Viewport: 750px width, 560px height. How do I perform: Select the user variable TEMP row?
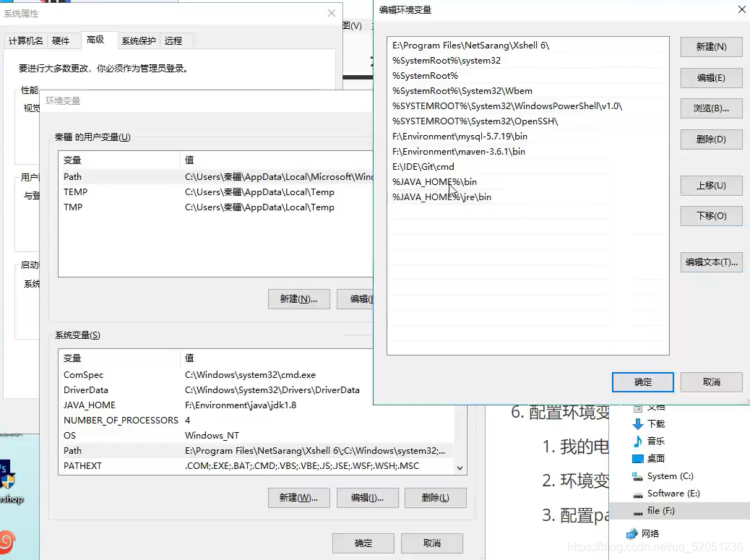click(216, 192)
